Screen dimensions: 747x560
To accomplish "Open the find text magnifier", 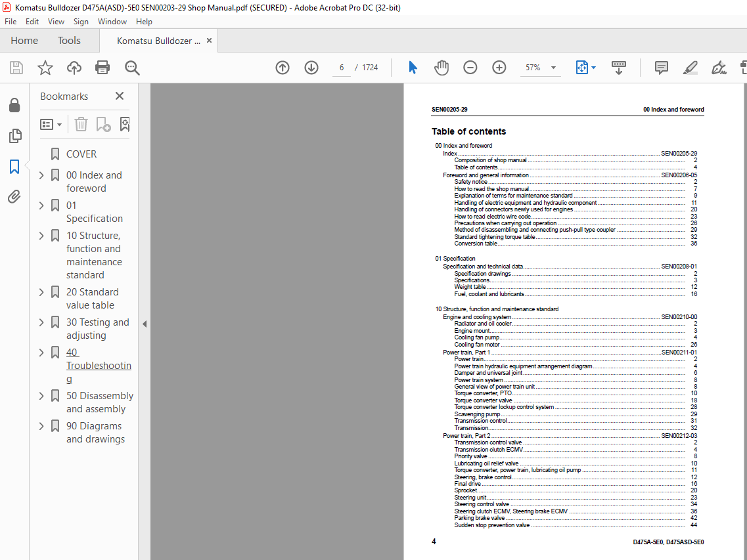I will (132, 68).
